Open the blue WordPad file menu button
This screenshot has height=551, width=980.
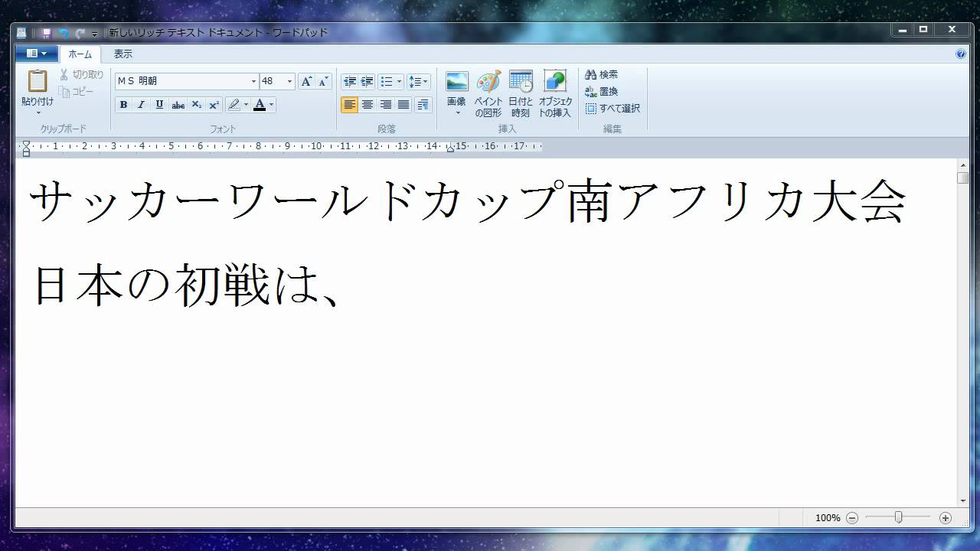pyautogui.click(x=37, y=54)
